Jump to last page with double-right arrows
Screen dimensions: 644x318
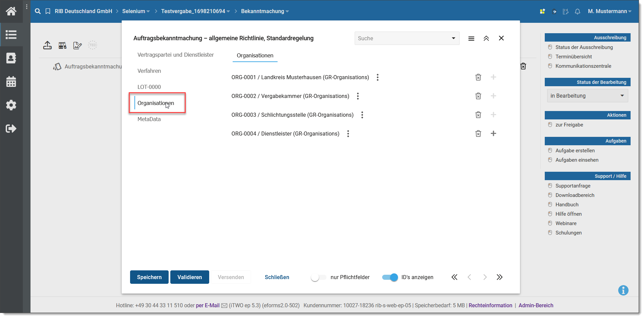(500, 277)
